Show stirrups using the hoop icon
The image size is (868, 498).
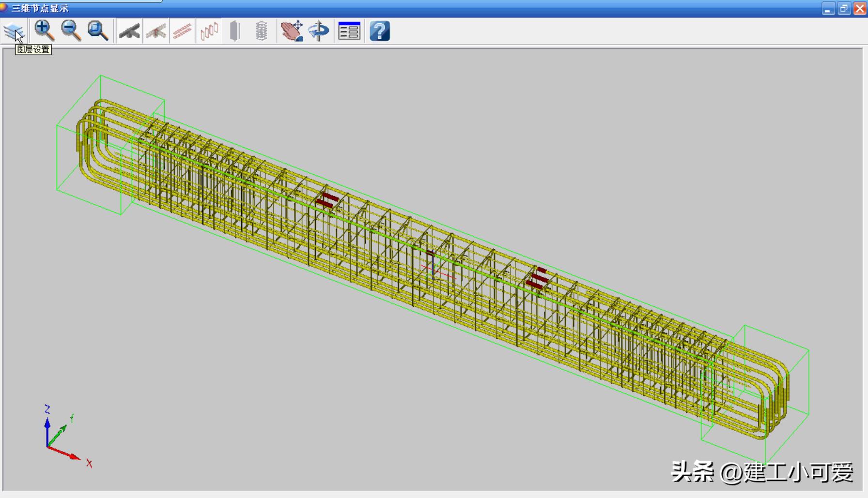click(209, 31)
